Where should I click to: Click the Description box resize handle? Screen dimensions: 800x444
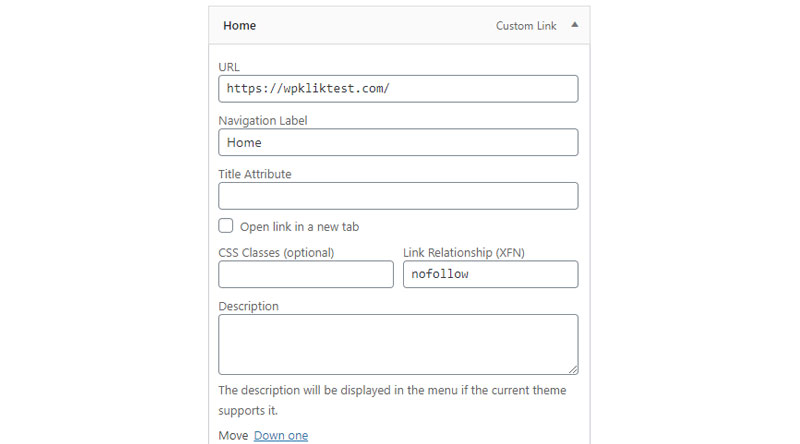click(573, 370)
